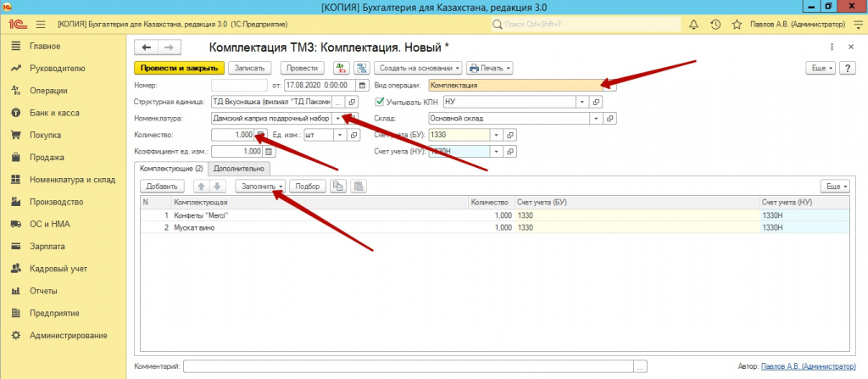Open Счет учета (НУ) dropdown arrow
868x379 pixels.
(496, 152)
